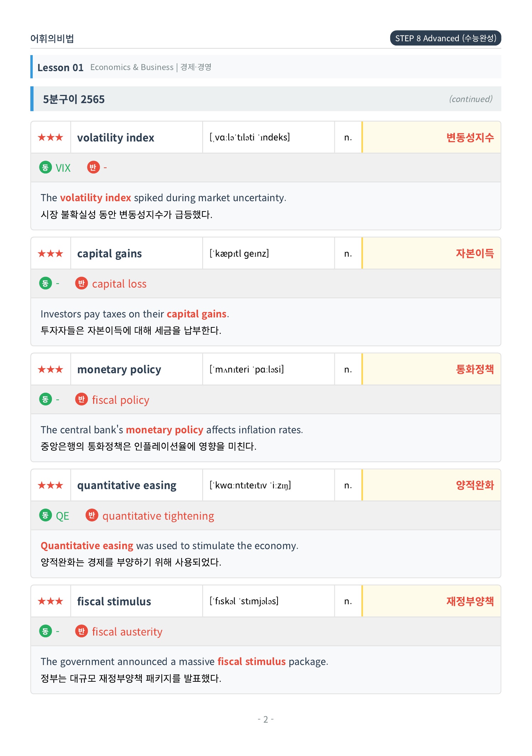Click the Lesson 01 heading
The width and height of the screenshot is (532, 756).
60,68
